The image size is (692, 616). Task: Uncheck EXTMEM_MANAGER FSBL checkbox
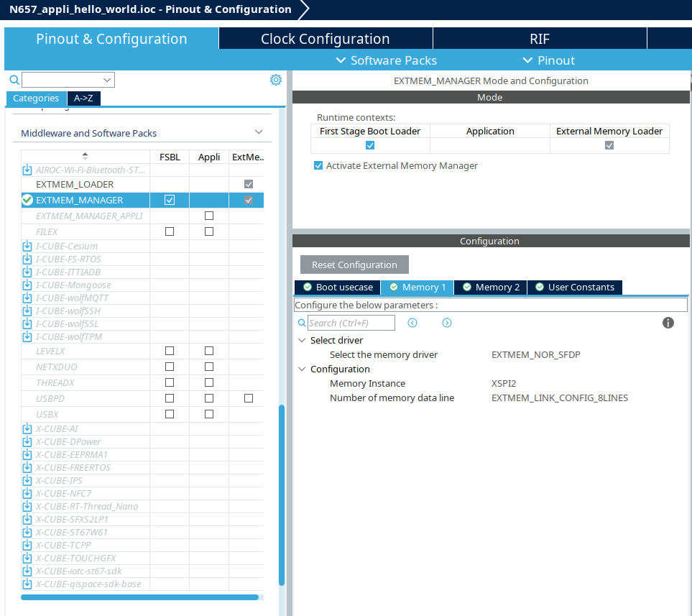tap(170, 200)
